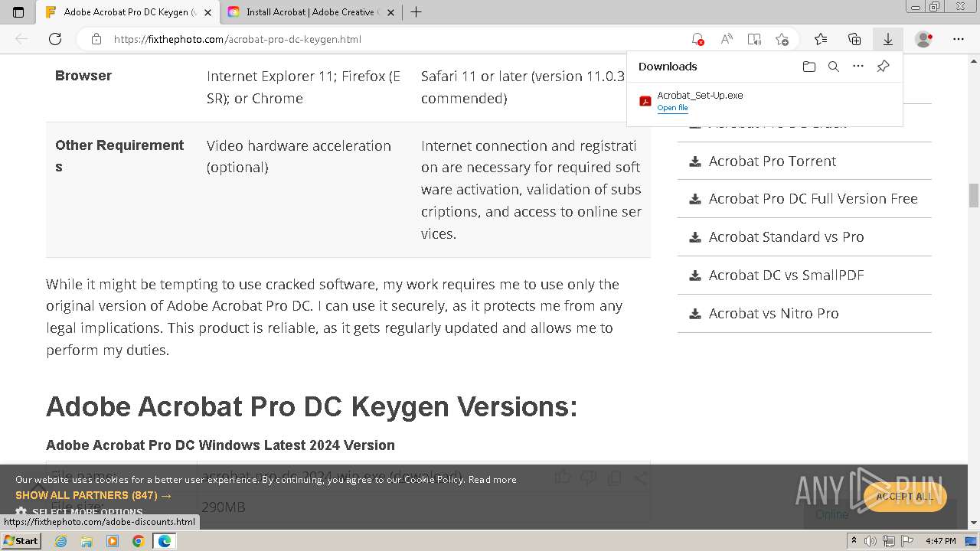The image size is (980, 551).
Task: Close the Install Acrobat tab
Action: pyautogui.click(x=390, y=12)
